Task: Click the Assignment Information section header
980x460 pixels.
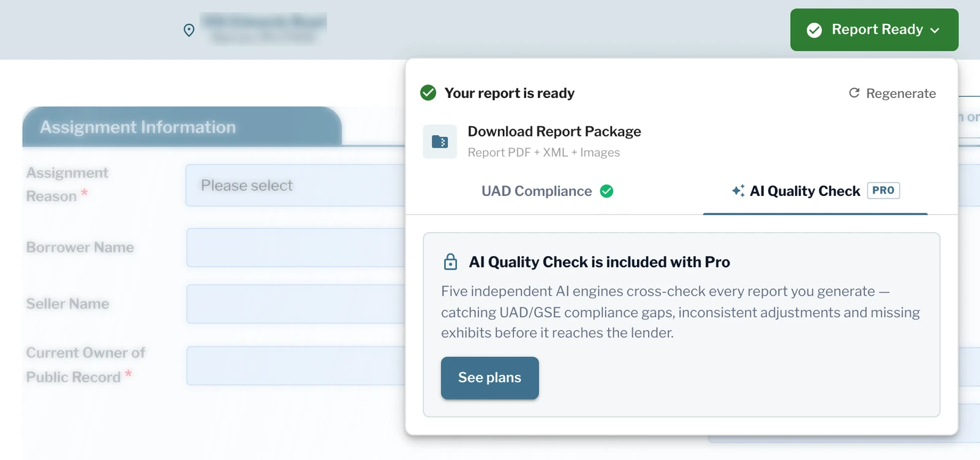Action: [x=182, y=127]
